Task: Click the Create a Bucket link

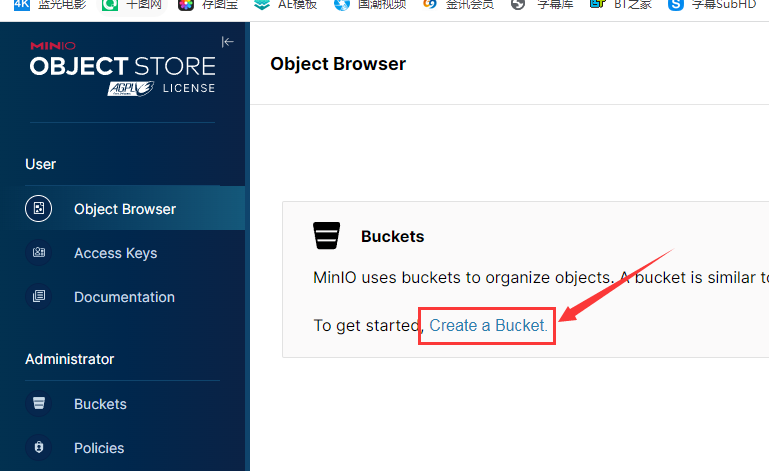Action: [x=488, y=326]
